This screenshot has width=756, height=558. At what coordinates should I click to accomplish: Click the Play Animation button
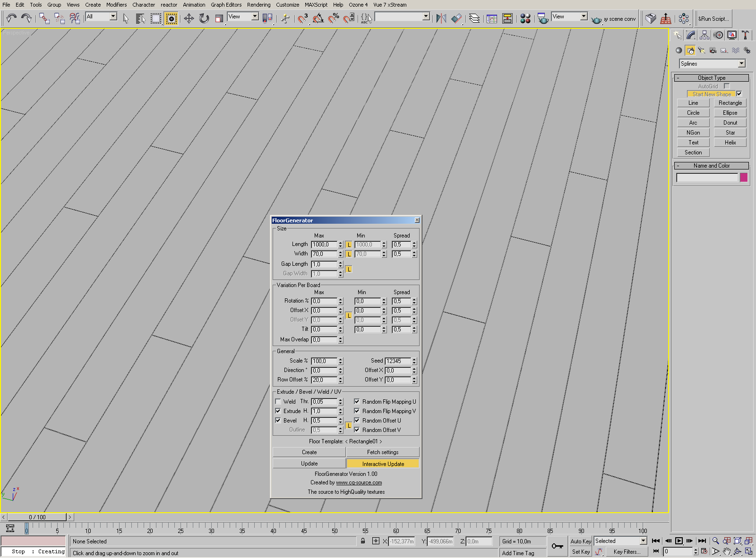tap(679, 541)
